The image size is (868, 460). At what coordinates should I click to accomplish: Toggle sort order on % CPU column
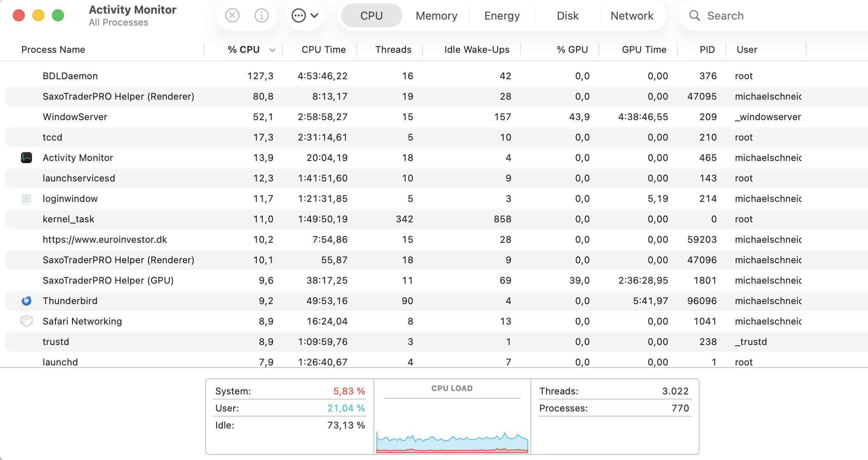(x=244, y=49)
